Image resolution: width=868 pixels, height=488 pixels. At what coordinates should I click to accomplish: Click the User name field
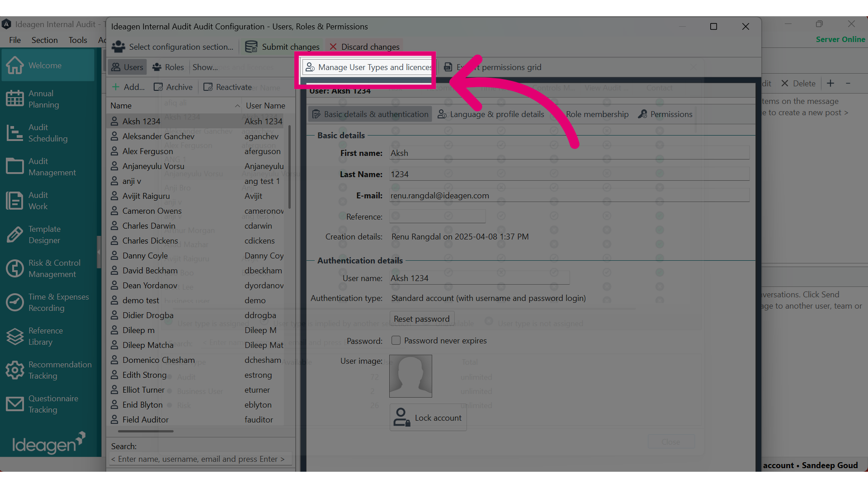[480, 278]
